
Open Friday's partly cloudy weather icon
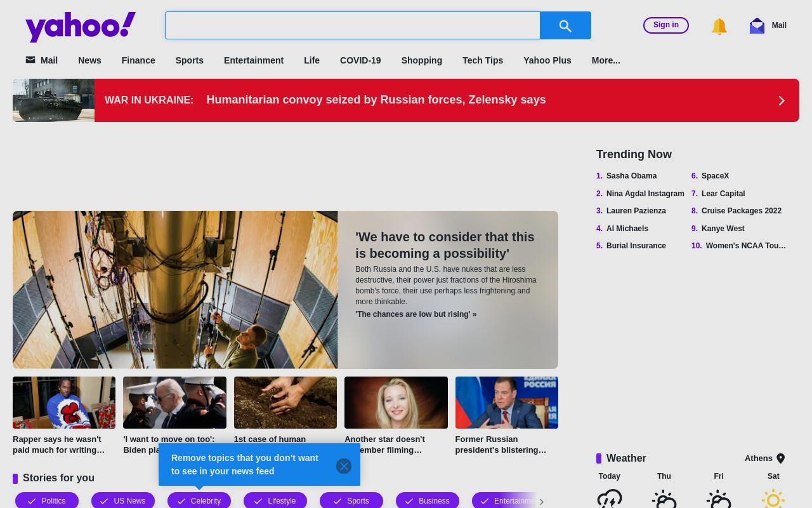[x=719, y=499]
